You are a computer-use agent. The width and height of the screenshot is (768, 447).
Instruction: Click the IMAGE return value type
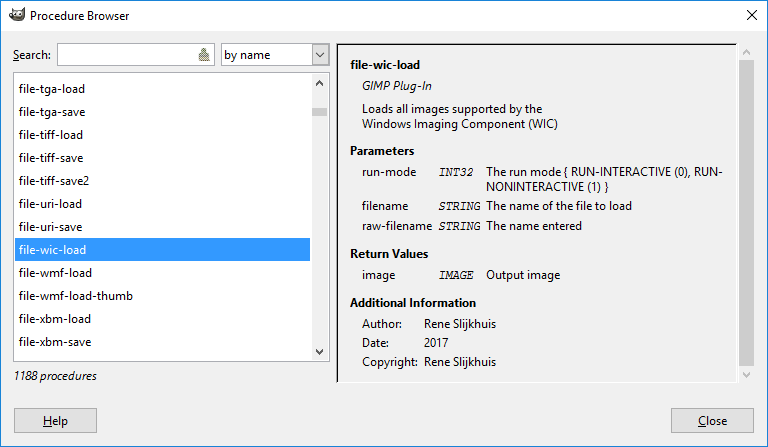(456, 275)
